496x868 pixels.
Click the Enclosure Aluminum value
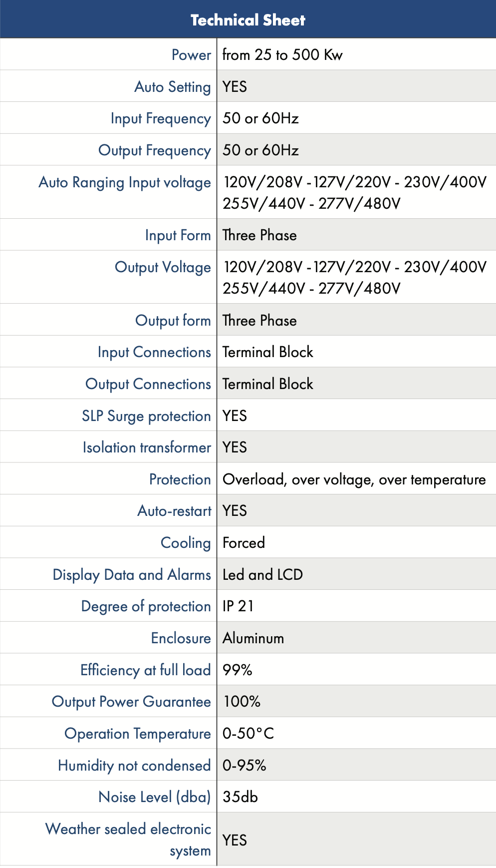(x=253, y=638)
